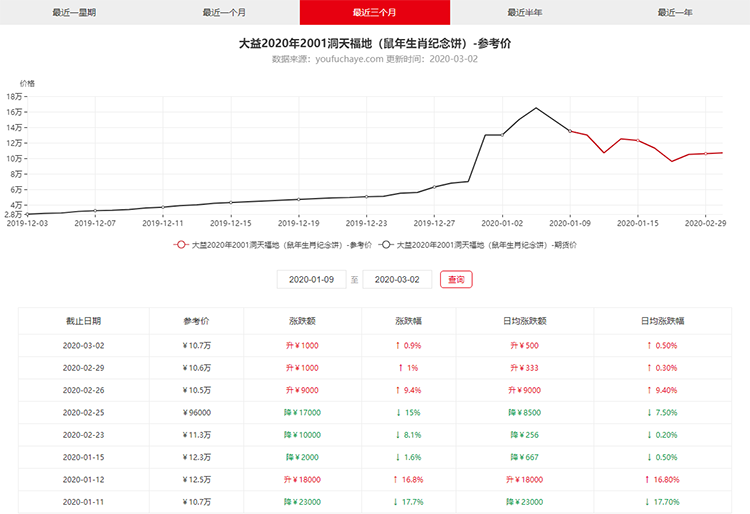Screen dimensions: 750x514
Task: Click the price cell ¥10.5万
Action: [x=197, y=390]
